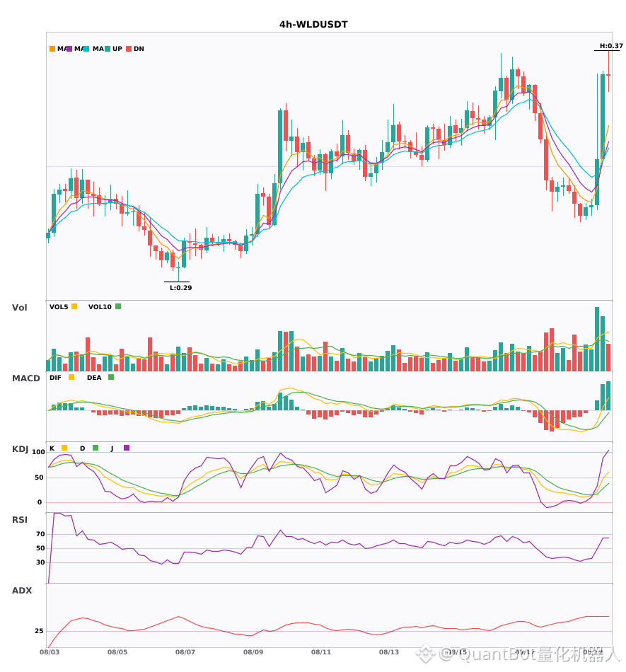Screen dimensions: 626x672
Task: Click the purple MA legend swatch
Action: coord(69,49)
